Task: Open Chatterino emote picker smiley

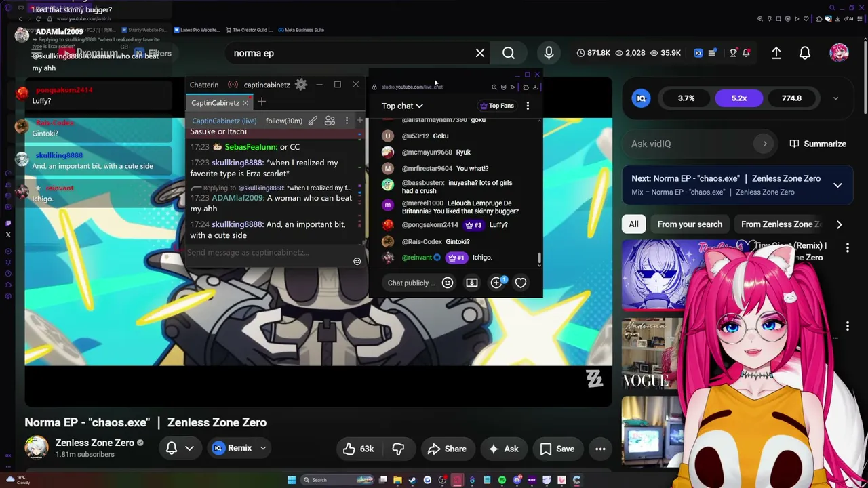Action: (357, 261)
